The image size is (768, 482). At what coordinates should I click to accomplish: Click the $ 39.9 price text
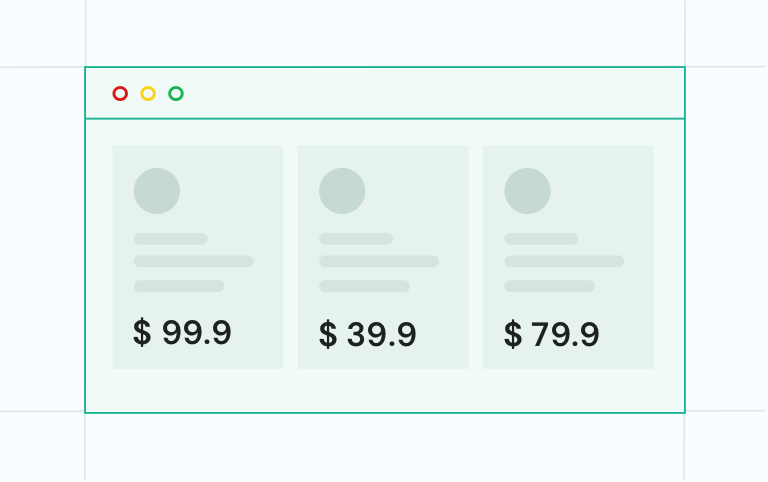point(367,335)
